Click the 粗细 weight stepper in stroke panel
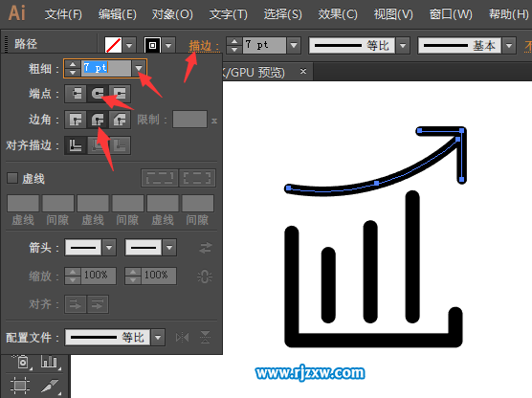This screenshot has width=532, height=398. click(x=73, y=68)
